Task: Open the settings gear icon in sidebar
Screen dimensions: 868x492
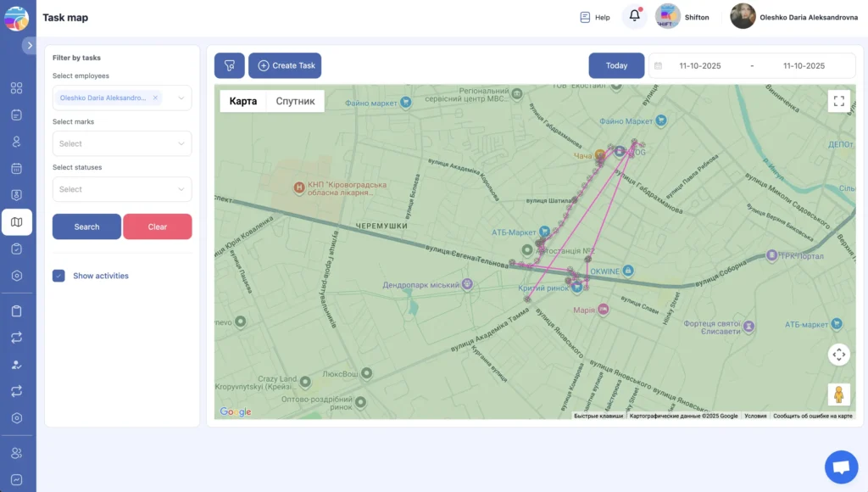Action: click(x=17, y=276)
